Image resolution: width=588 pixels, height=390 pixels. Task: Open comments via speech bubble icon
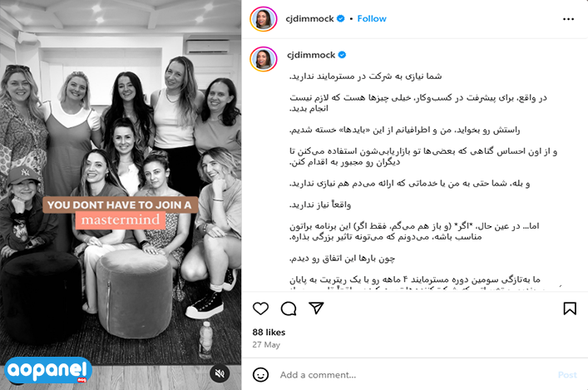click(289, 309)
